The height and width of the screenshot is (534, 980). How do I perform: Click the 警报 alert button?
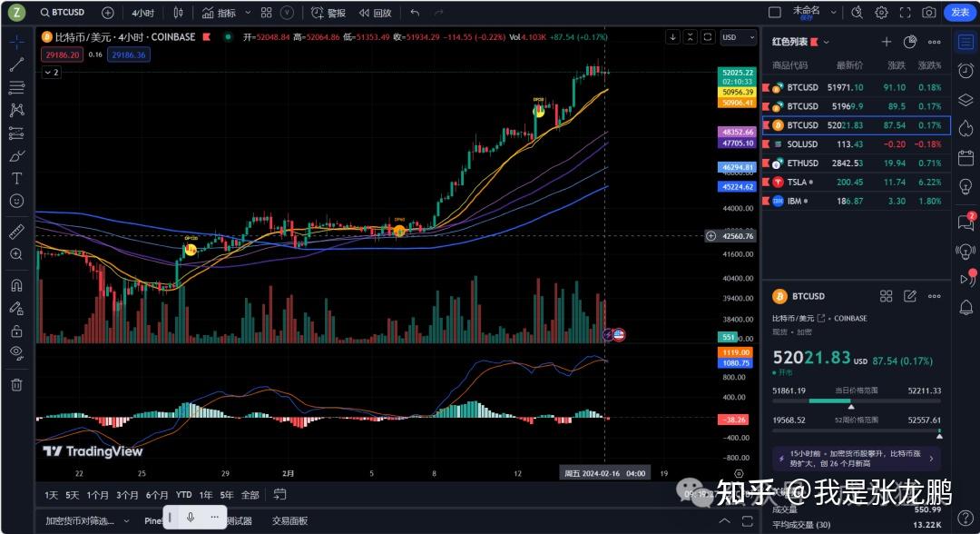(x=328, y=13)
